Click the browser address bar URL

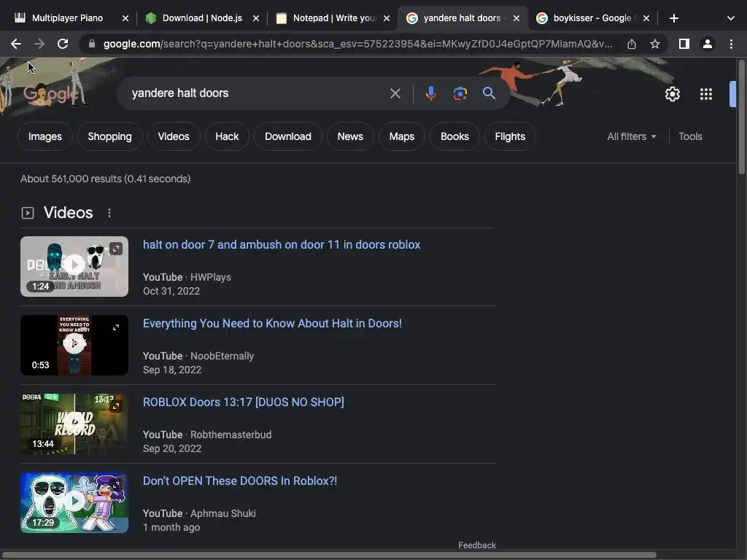click(x=357, y=44)
